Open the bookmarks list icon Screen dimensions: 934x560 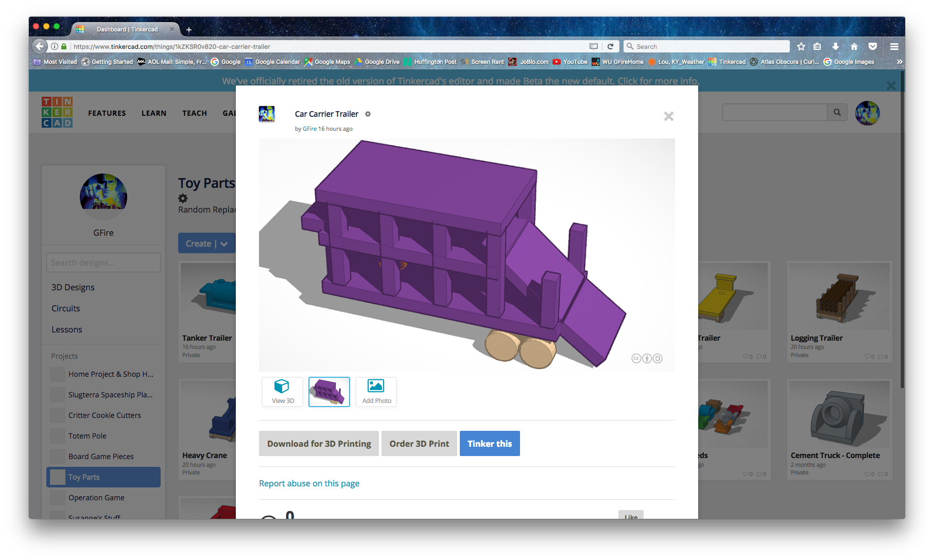pyautogui.click(x=817, y=46)
